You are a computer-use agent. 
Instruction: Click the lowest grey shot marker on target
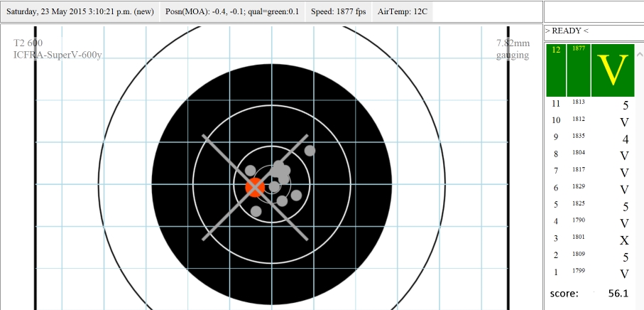[256, 211]
